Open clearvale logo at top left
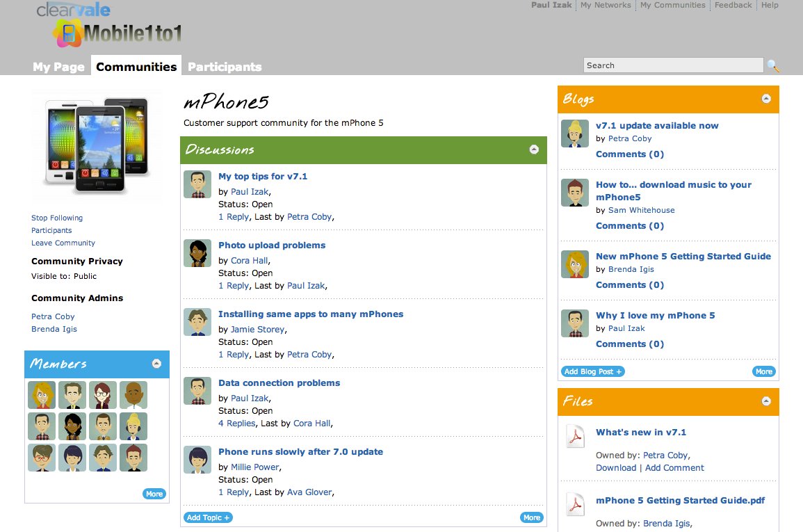Image resolution: width=803 pixels, height=532 pixels. pos(73,9)
